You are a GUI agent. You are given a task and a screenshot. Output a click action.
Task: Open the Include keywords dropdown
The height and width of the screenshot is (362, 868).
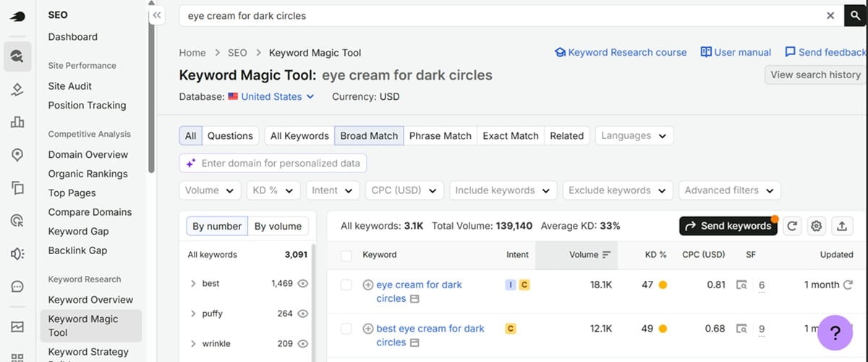coord(503,190)
